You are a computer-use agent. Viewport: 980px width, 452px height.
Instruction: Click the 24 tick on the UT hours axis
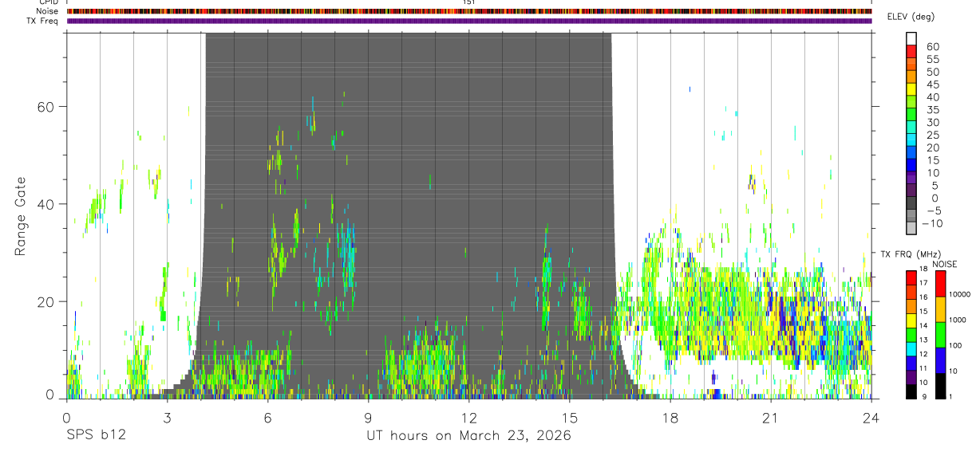point(871,418)
